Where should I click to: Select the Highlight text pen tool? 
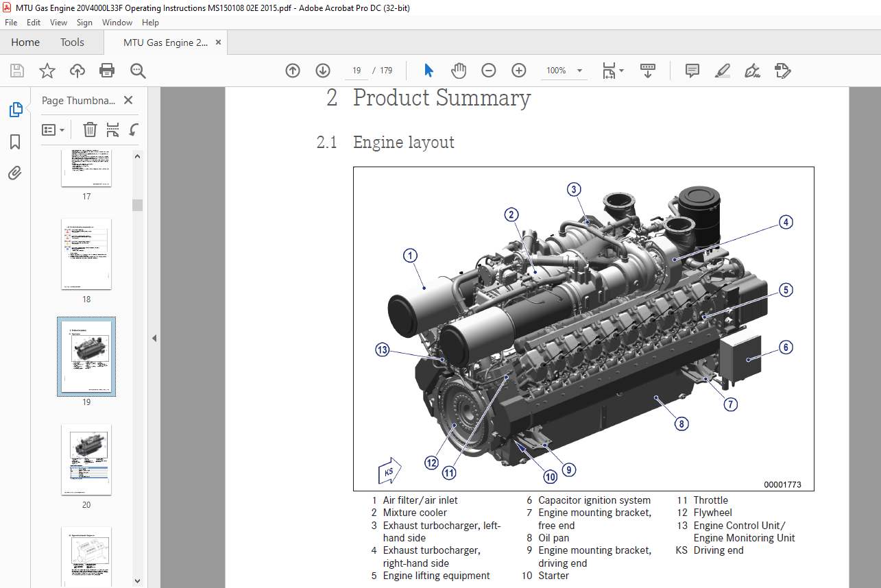722,71
